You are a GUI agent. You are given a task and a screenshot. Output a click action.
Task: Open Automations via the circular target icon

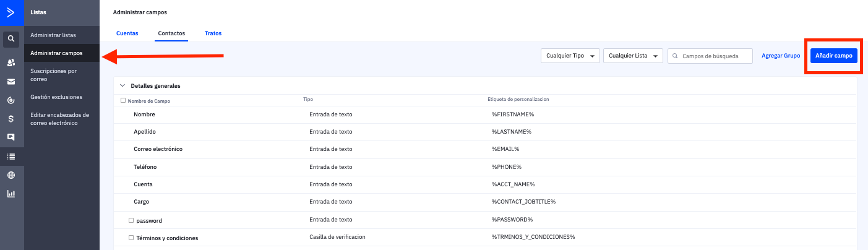click(11, 100)
